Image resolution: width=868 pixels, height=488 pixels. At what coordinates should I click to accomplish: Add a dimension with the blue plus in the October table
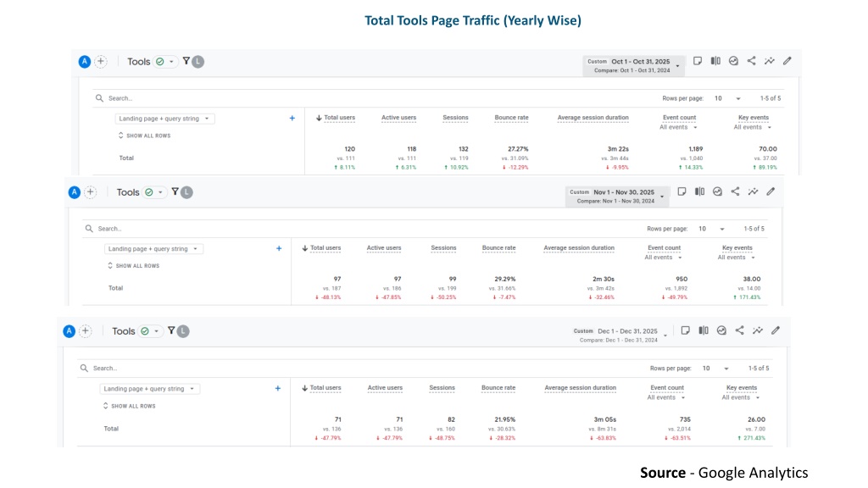click(x=292, y=118)
